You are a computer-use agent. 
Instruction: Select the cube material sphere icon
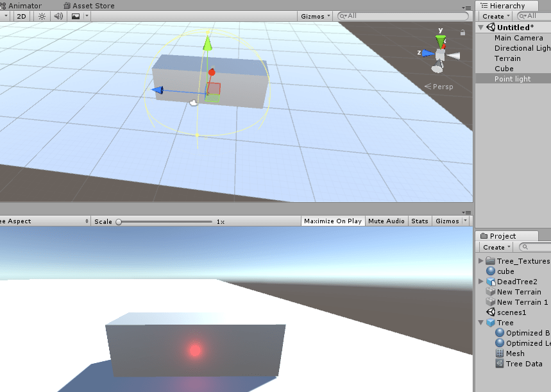click(490, 271)
